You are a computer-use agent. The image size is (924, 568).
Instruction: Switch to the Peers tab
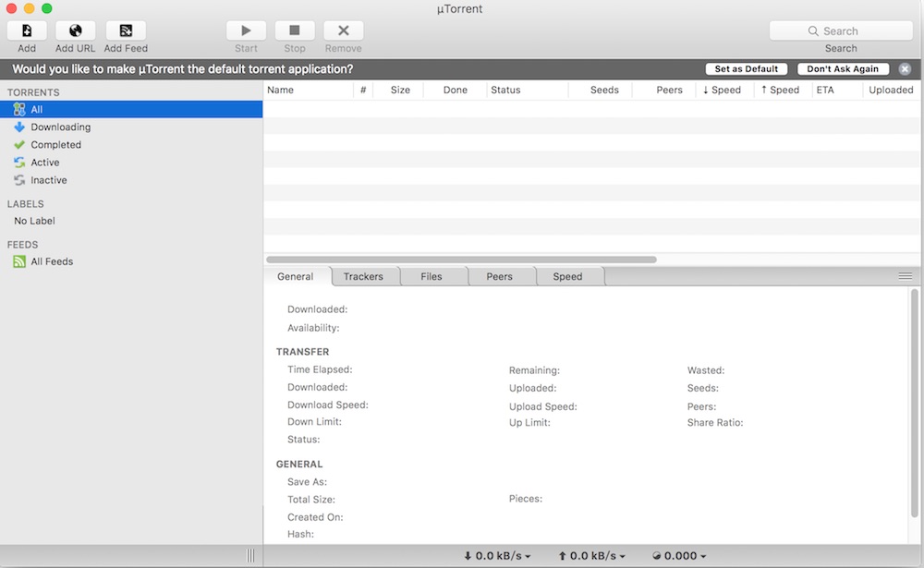(499, 277)
